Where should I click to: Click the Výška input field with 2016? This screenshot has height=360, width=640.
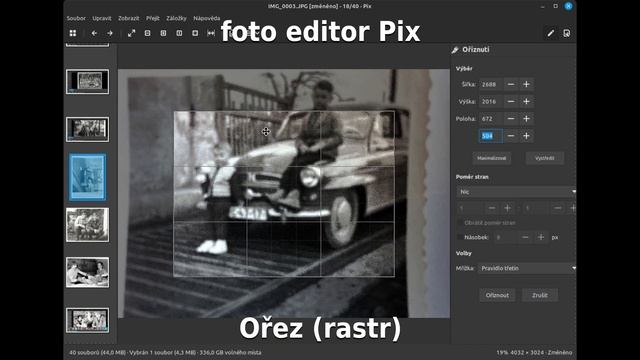[491, 101]
